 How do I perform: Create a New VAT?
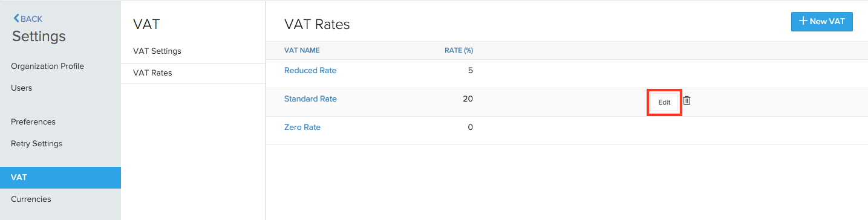pos(821,21)
